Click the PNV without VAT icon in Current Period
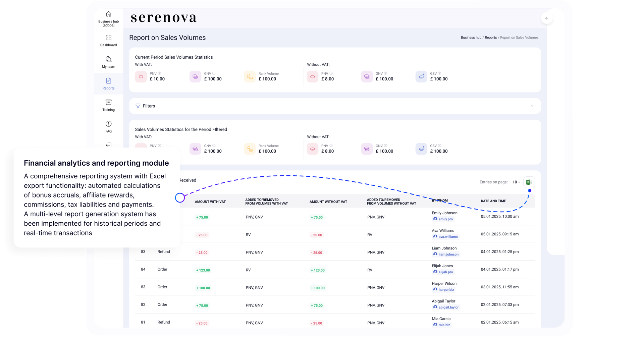This screenshot has width=644, height=341. (x=312, y=76)
